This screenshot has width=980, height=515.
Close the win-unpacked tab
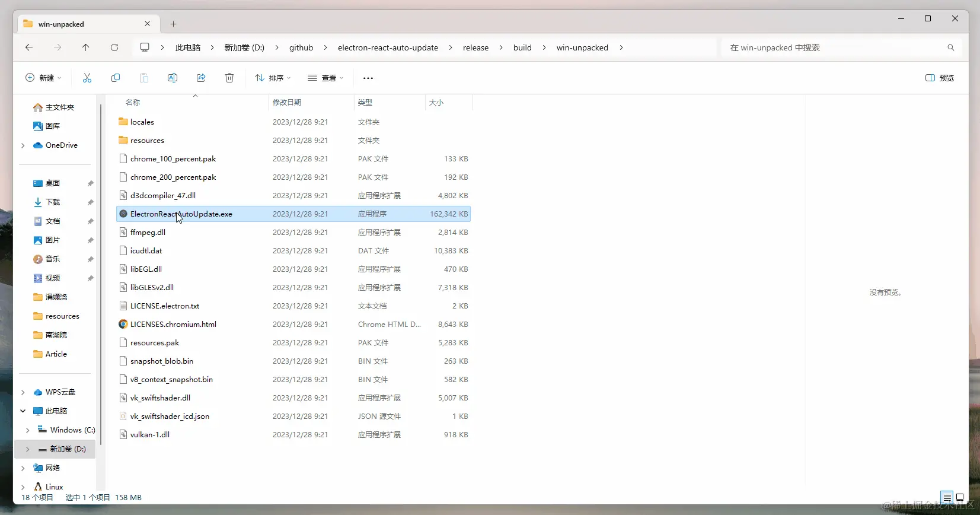pos(148,24)
